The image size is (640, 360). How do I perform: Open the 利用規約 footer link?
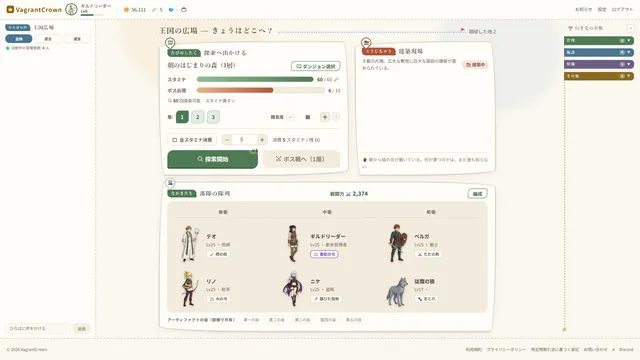(x=473, y=350)
